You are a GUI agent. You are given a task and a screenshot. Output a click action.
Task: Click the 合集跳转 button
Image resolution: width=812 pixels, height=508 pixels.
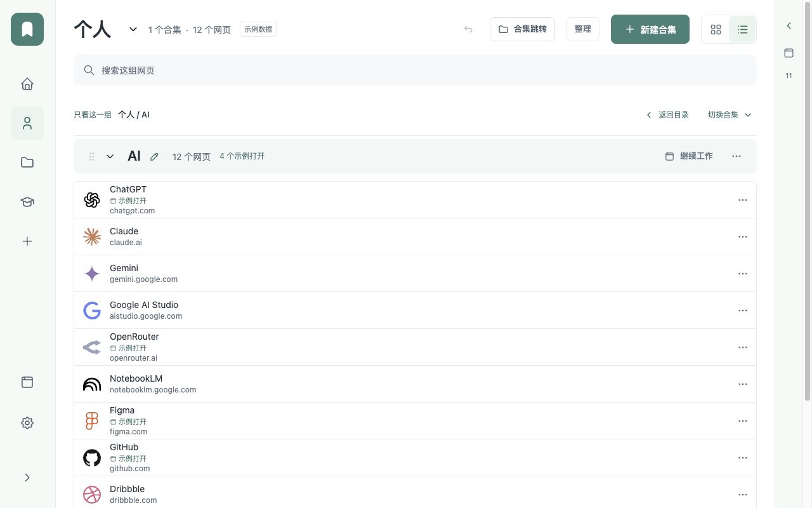point(523,29)
